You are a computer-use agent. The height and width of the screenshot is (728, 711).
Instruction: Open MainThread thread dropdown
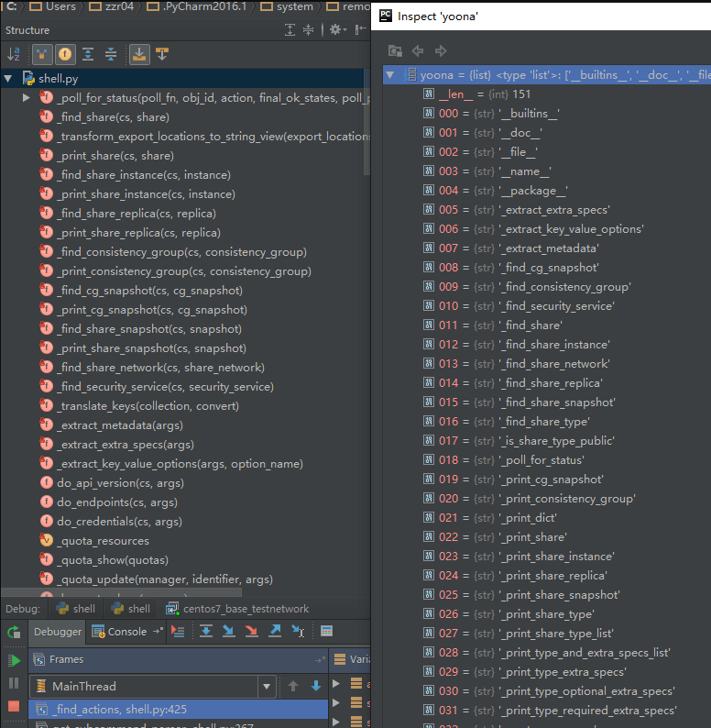(x=267, y=686)
